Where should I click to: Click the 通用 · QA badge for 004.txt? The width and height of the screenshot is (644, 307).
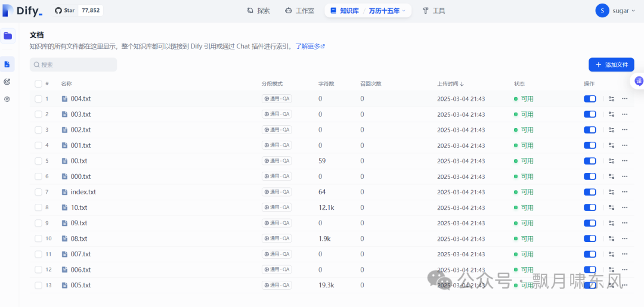point(277,99)
